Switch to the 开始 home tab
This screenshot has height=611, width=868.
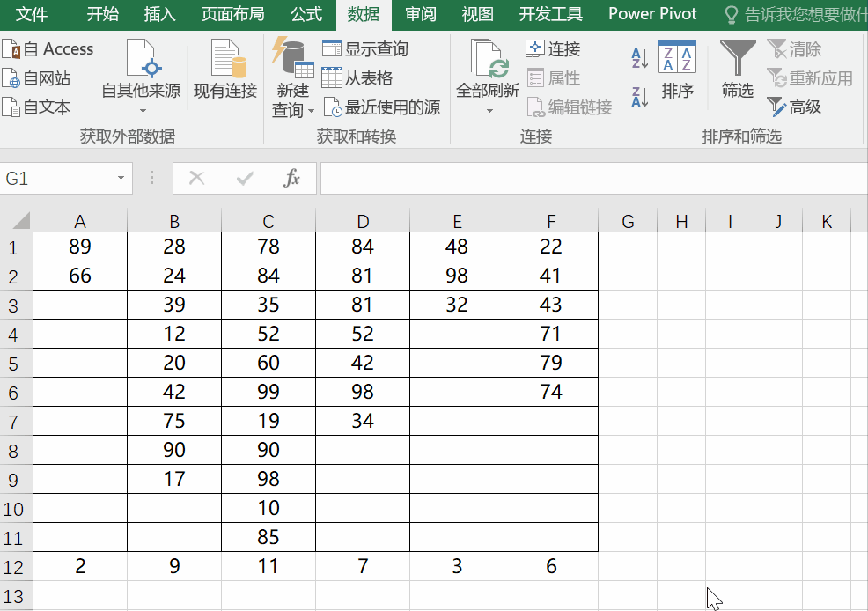[102, 14]
